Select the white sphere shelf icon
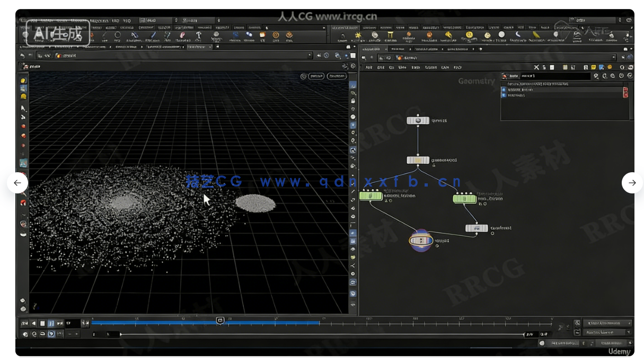The height and width of the screenshot is (363, 644). 501,35
